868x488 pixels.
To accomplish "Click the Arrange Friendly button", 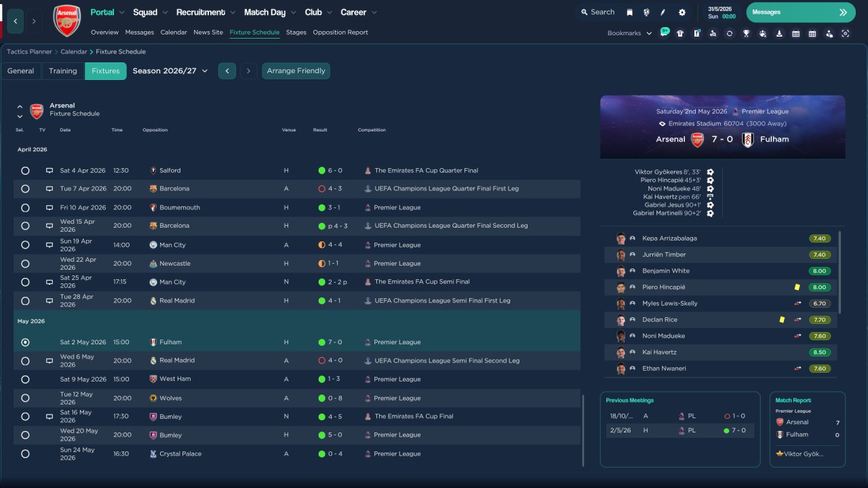I will [x=296, y=70].
